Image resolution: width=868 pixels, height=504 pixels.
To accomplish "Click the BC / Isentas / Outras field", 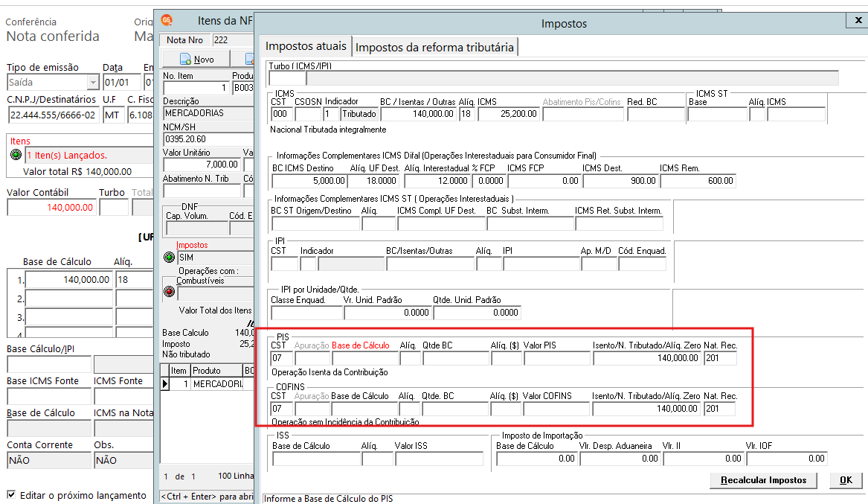I will [x=419, y=114].
